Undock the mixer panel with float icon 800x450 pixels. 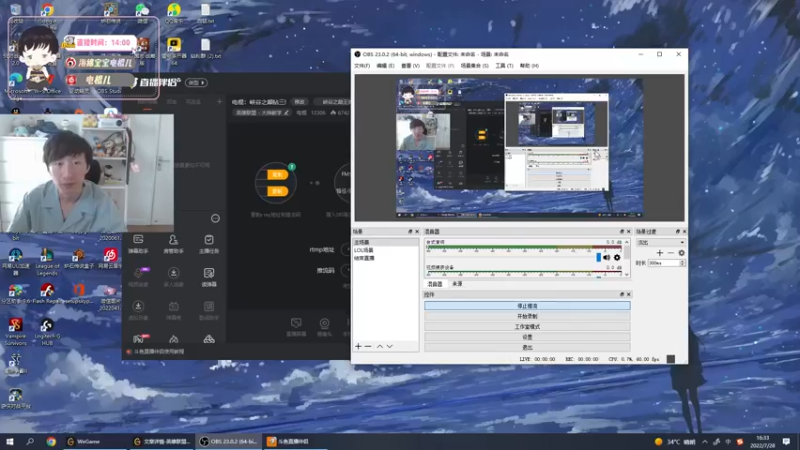coord(621,232)
